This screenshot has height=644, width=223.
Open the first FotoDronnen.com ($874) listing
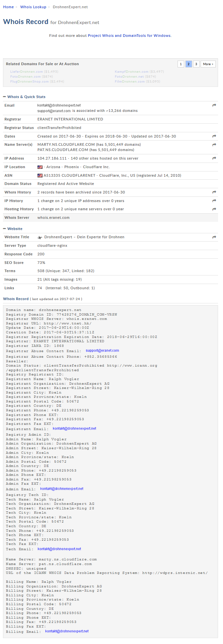(x=26, y=76)
